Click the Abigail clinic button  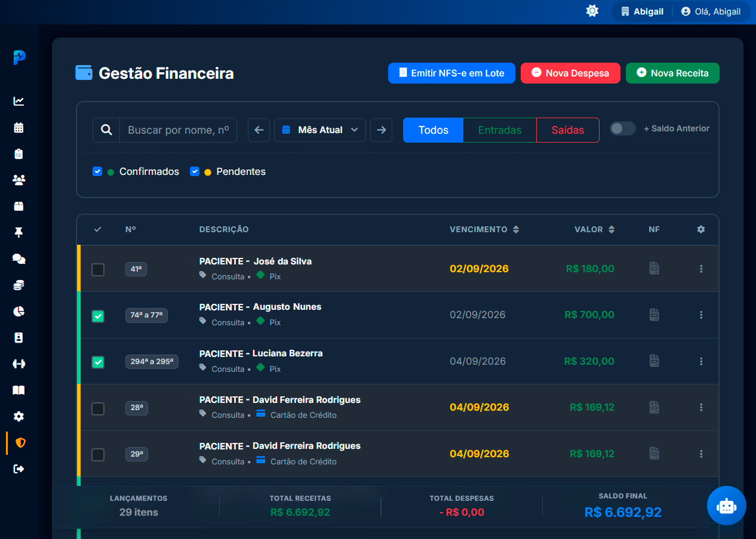643,11
